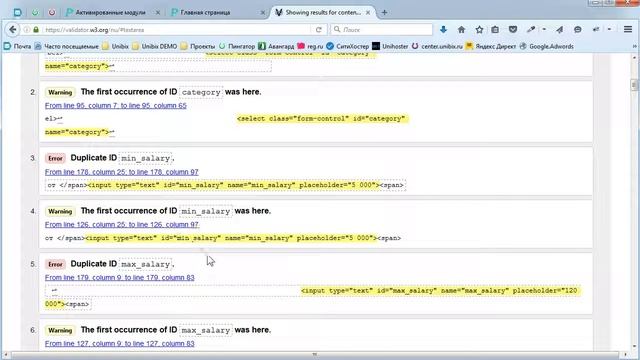This screenshot has width=640, height=360.
Task: Open the Firefox hamburger menu
Action: (x=628, y=29)
